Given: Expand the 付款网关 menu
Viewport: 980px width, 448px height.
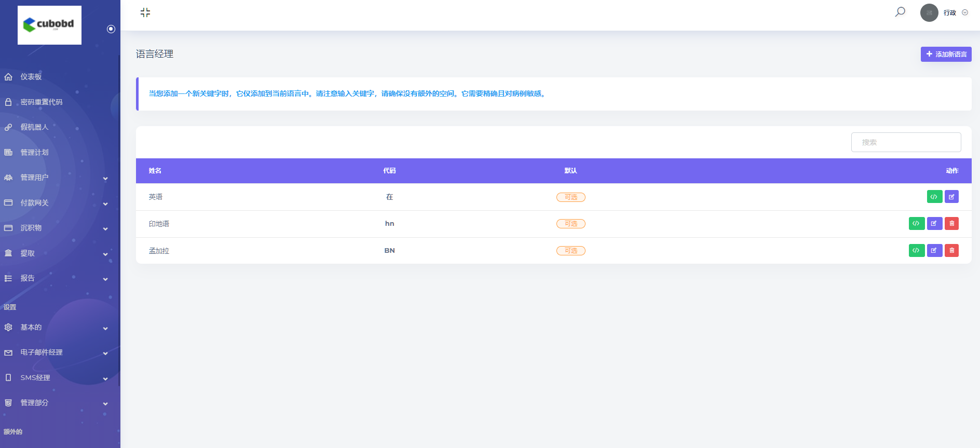Looking at the screenshot, I should 57,203.
